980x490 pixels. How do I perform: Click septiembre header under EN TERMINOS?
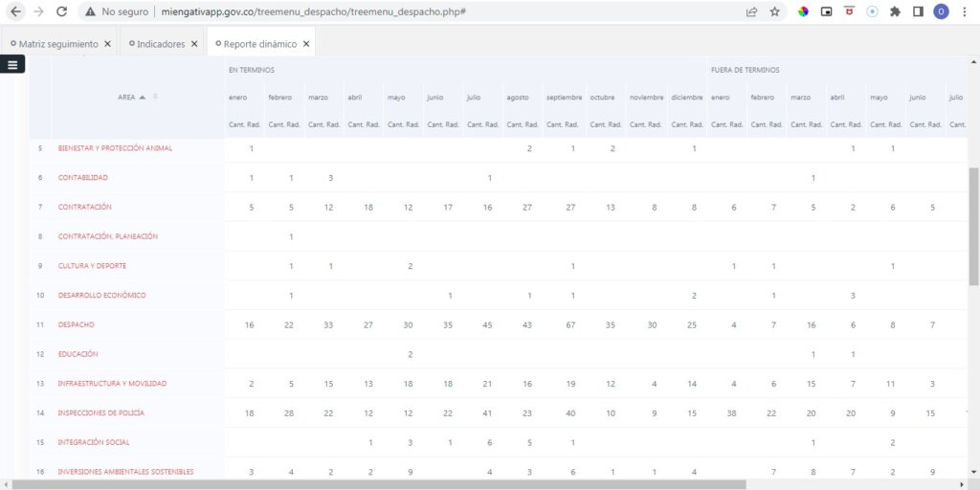point(565,98)
